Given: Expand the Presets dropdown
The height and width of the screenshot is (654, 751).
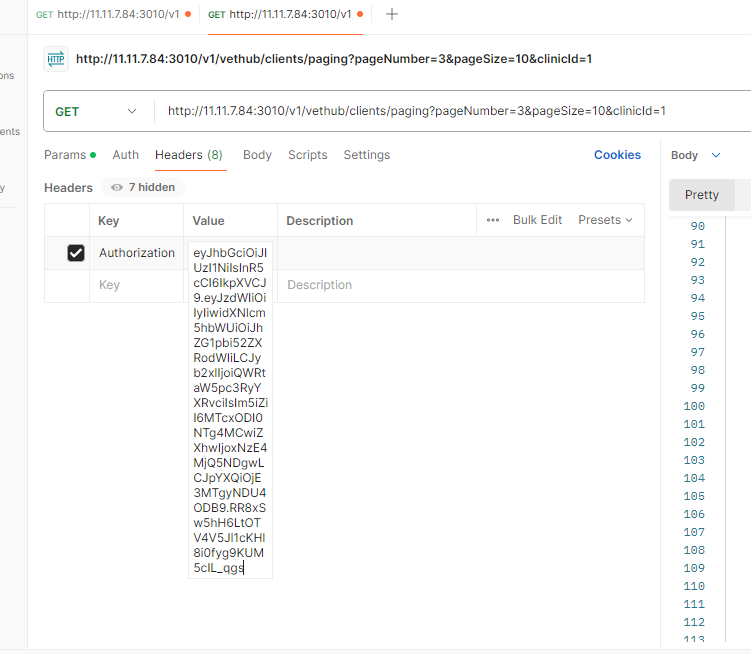Looking at the screenshot, I should [x=605, y=220].
